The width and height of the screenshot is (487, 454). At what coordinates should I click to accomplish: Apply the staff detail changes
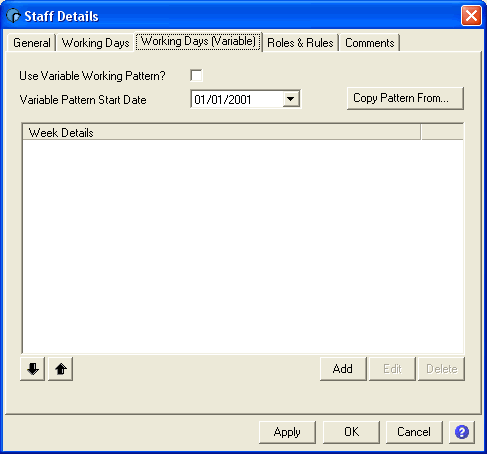coord(287,432)
